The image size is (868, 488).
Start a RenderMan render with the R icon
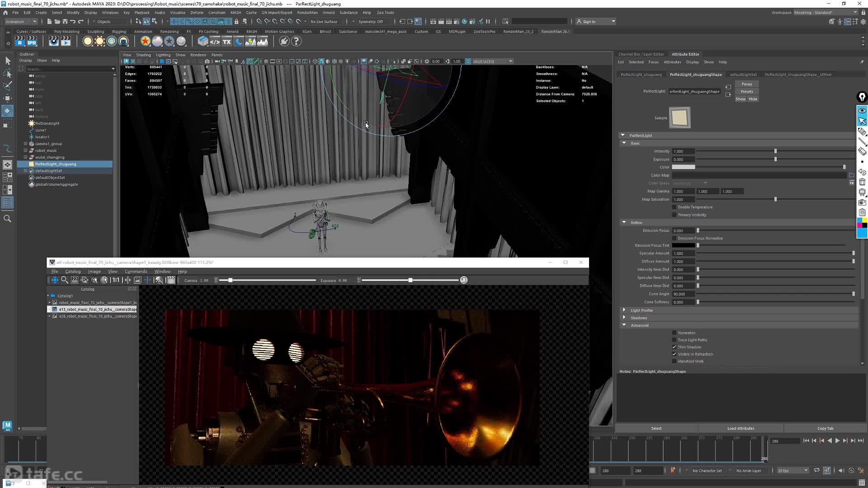pos(19,42)
